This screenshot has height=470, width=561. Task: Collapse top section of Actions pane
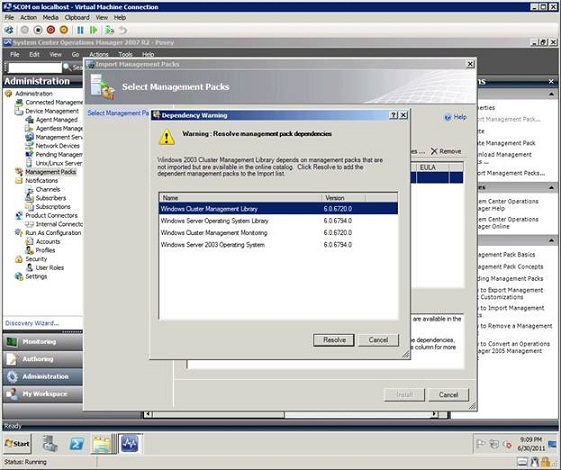click(x=551, y=94)
